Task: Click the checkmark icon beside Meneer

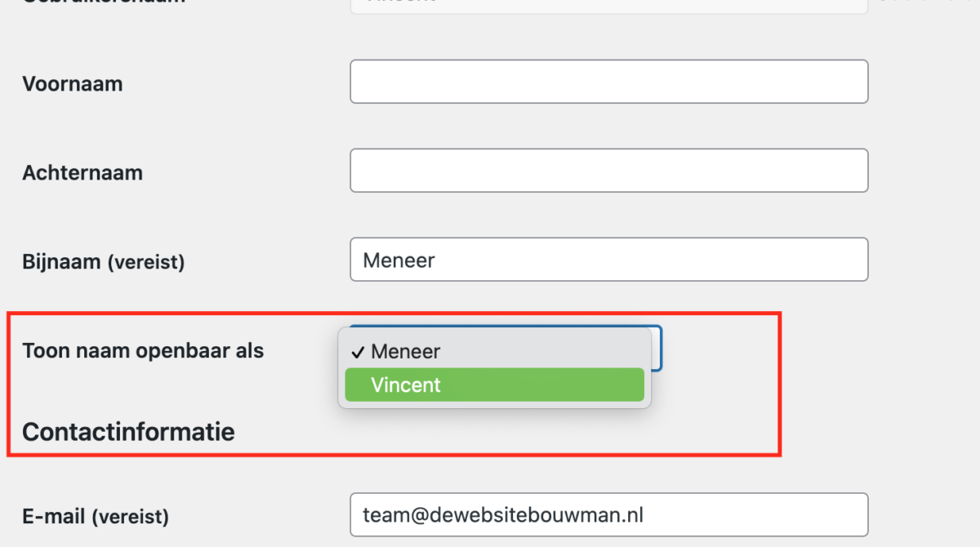Action: pyautogui.click(x=357, y=352)
